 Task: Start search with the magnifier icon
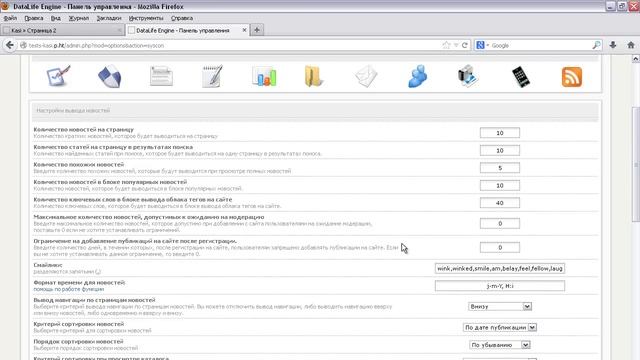coord(596,45)
